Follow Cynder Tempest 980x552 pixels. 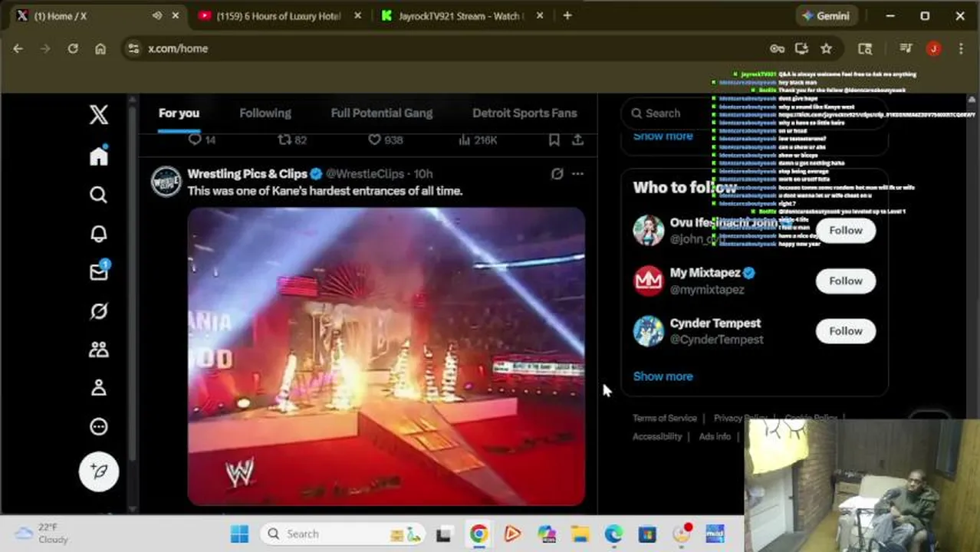[846, 331]
